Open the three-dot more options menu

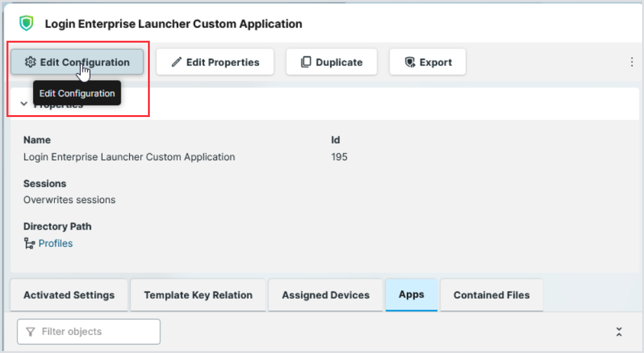coord(631,62)
